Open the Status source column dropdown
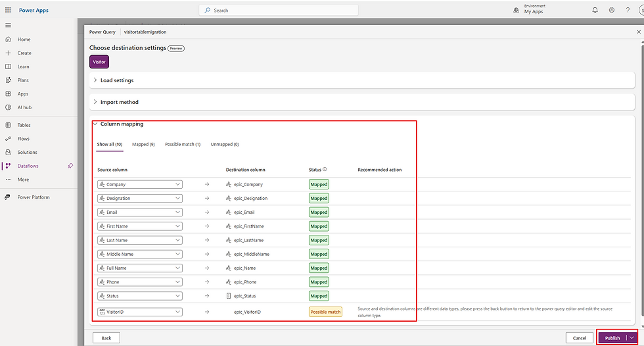 pyautogui.click(x=140, y=296)
